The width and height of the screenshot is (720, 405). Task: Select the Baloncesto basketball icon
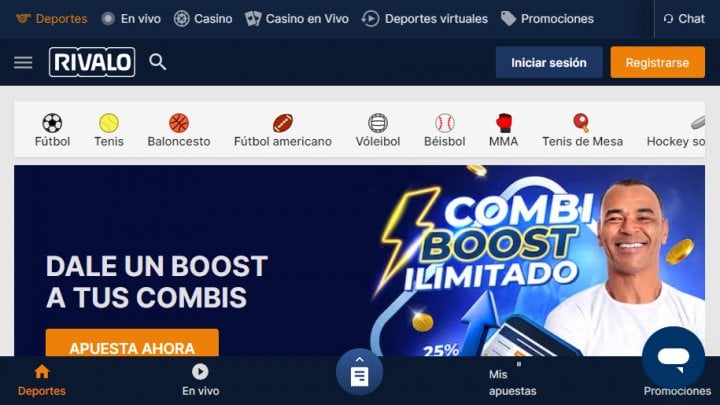point(179,123)
